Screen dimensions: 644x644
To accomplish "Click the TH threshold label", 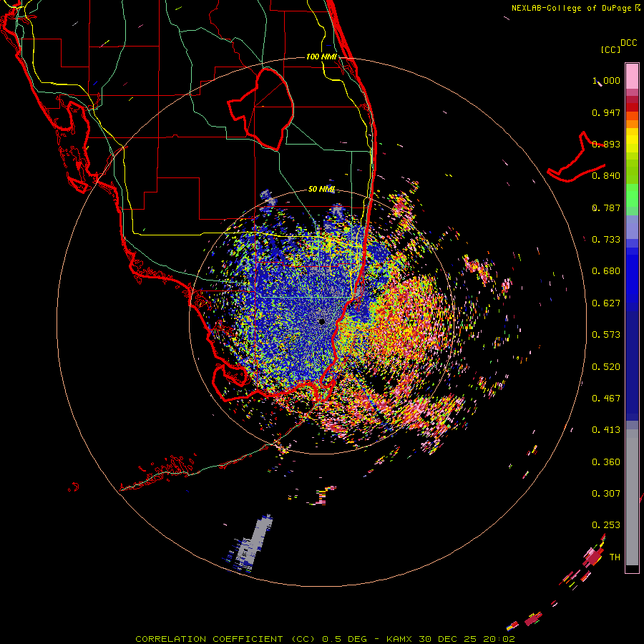I will coord(615,557).
